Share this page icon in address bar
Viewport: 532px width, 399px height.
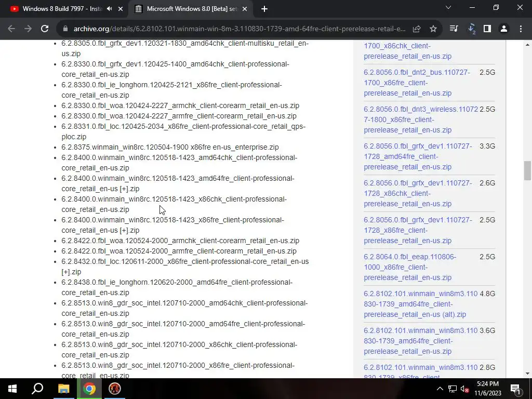point(417,29)
